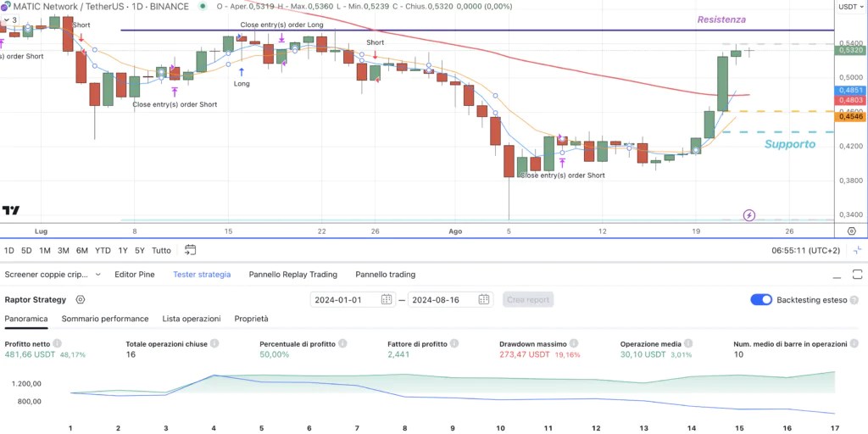868x434 pixels.
Task: Set chart range to Tutto
Action: click(x=161, y=250)
